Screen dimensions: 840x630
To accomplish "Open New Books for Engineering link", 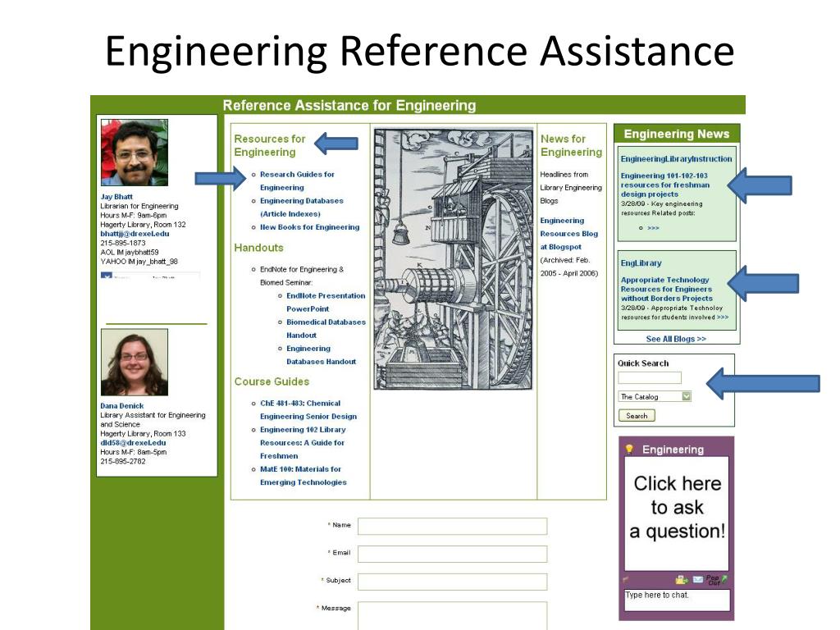I will (x=309, y=227).
